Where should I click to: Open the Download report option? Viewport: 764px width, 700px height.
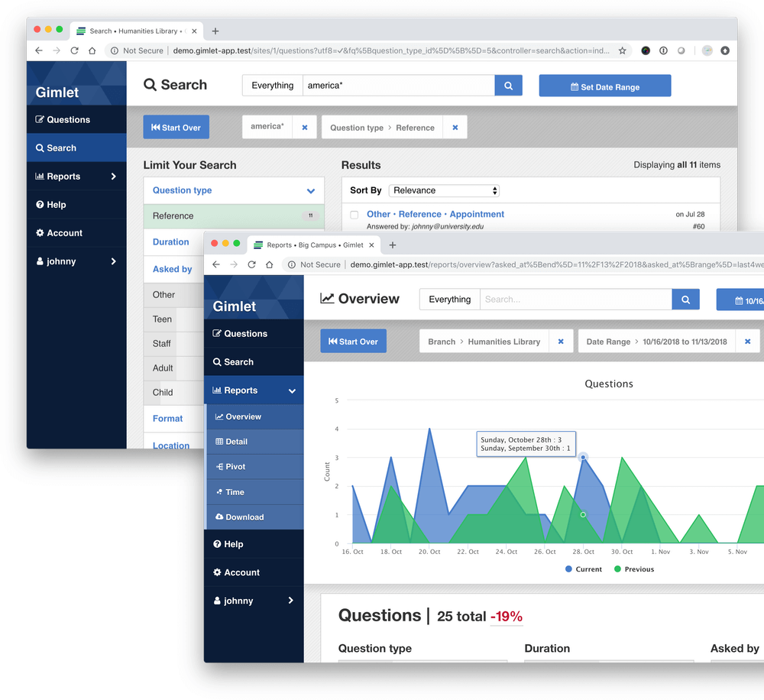click(x=255, y=517)
